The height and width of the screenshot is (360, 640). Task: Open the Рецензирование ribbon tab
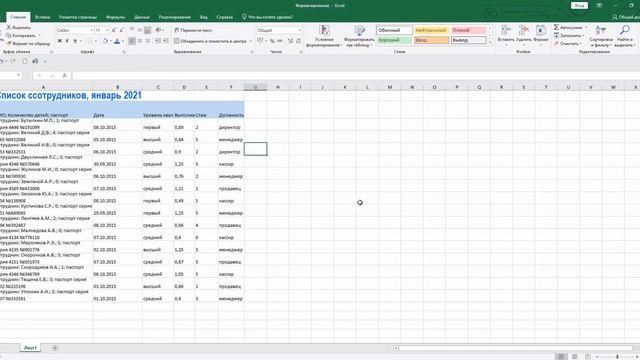[175, 17]
